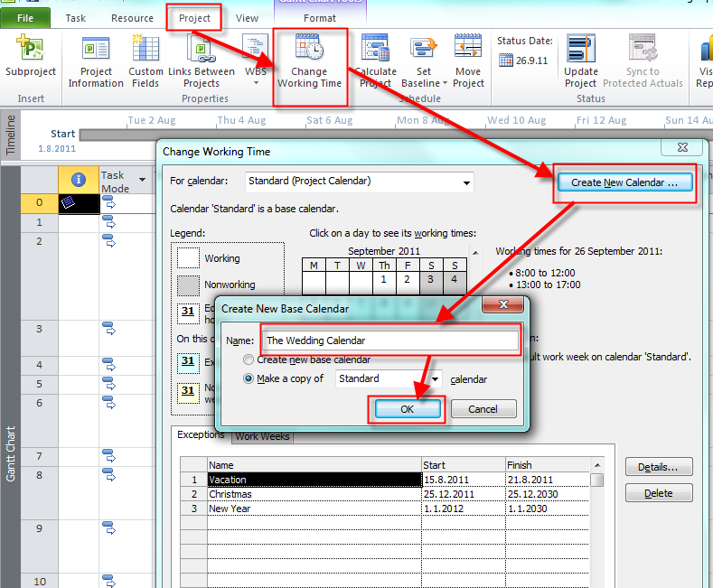The height and width of the screenshot is (588, 713).
Task: Select the 'Make a copy of' radio option
Action: click(x=249, y=378)
